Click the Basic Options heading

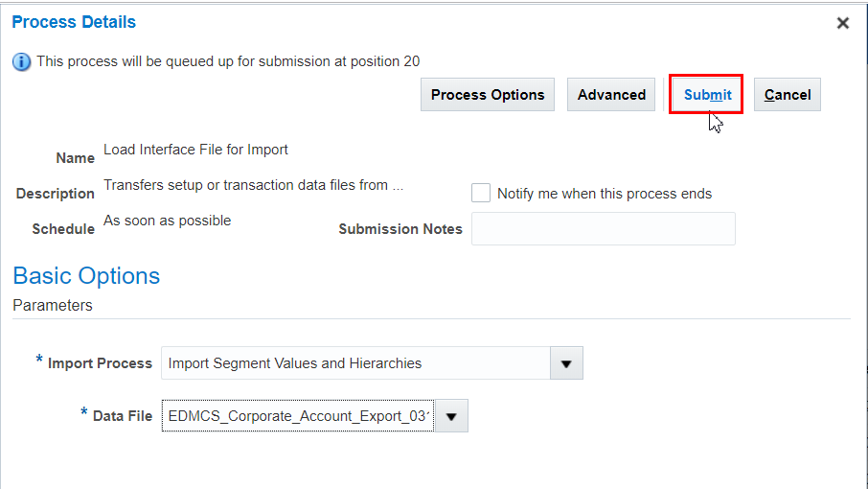[86, 276]
